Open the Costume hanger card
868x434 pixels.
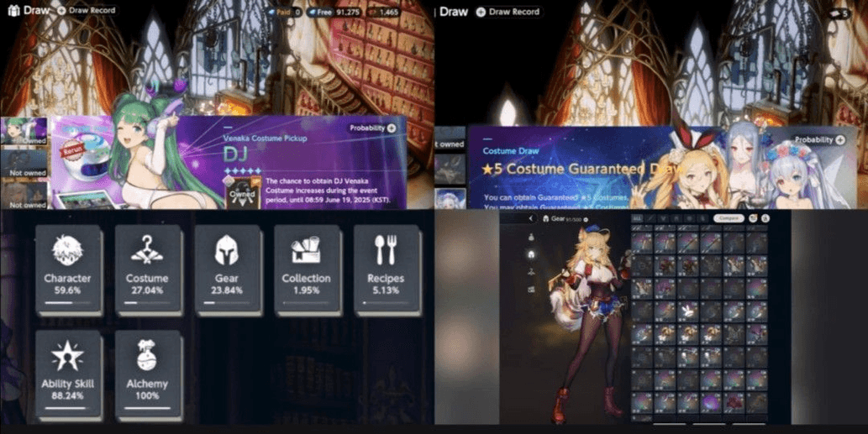(147, 268)
